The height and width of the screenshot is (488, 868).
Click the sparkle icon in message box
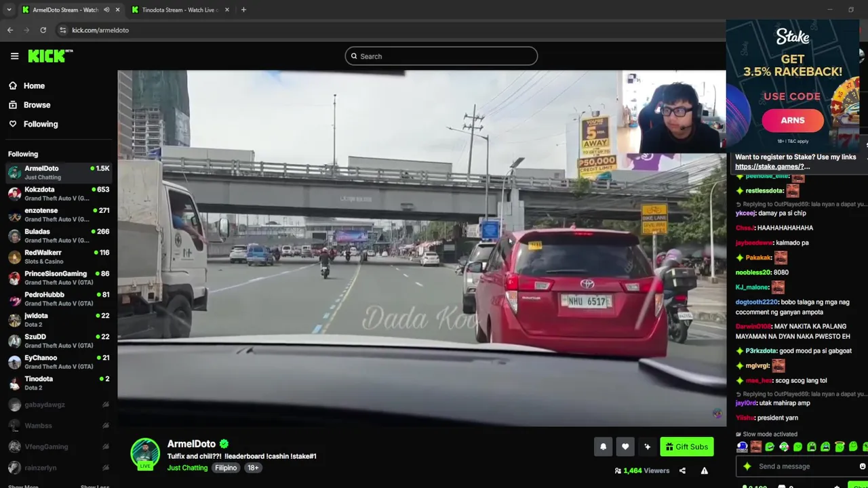[x=747, y=466]
